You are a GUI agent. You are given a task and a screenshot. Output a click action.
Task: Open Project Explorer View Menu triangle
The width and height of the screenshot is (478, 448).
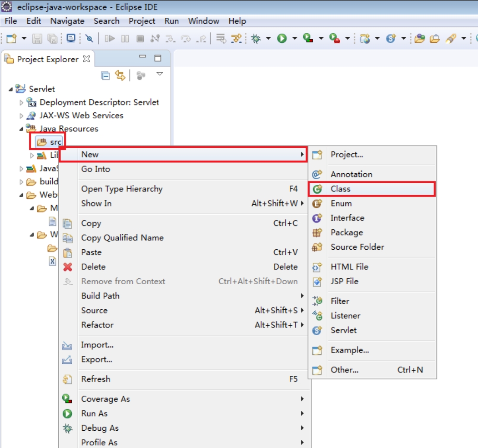coord(160,74)
